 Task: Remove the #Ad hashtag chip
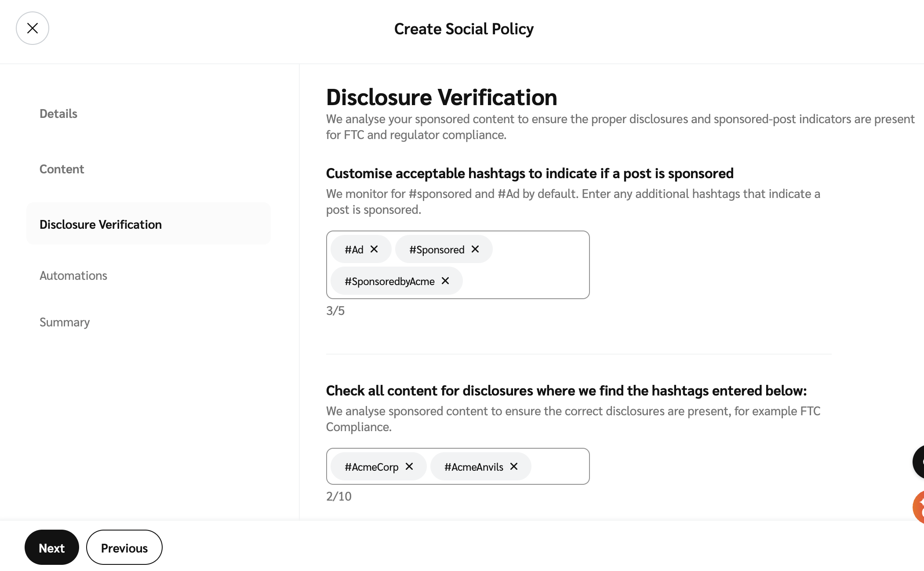374,249
